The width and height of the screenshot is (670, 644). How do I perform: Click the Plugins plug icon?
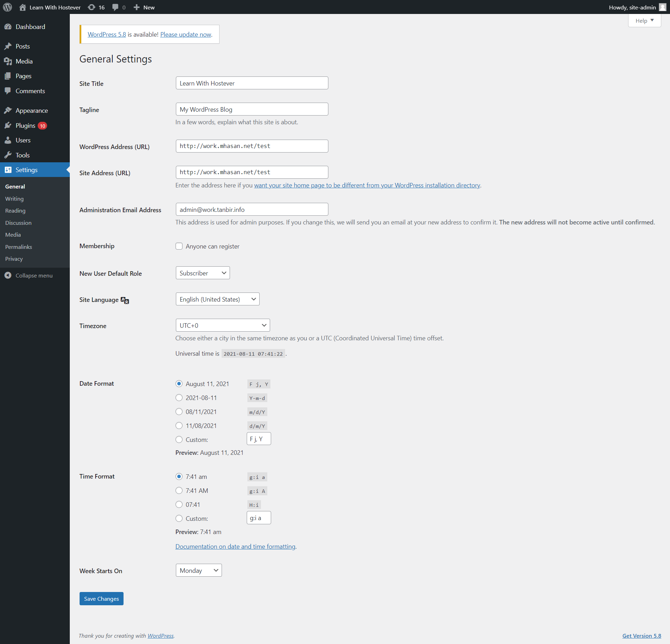pyautogui.click(x=8, y=125)
